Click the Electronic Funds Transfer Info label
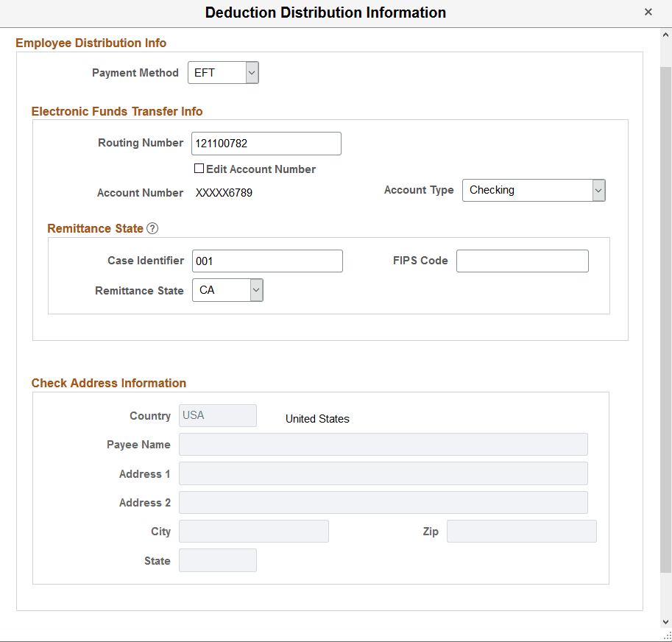 117,111
